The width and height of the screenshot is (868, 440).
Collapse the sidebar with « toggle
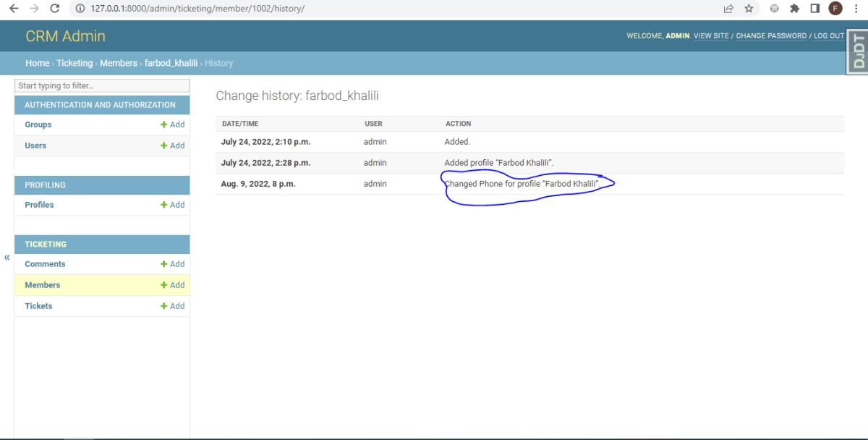(7, 258)
